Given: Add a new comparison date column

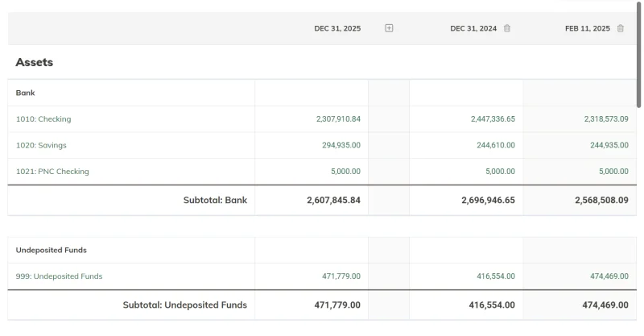Looking at the screenshot, I should 389,28.
